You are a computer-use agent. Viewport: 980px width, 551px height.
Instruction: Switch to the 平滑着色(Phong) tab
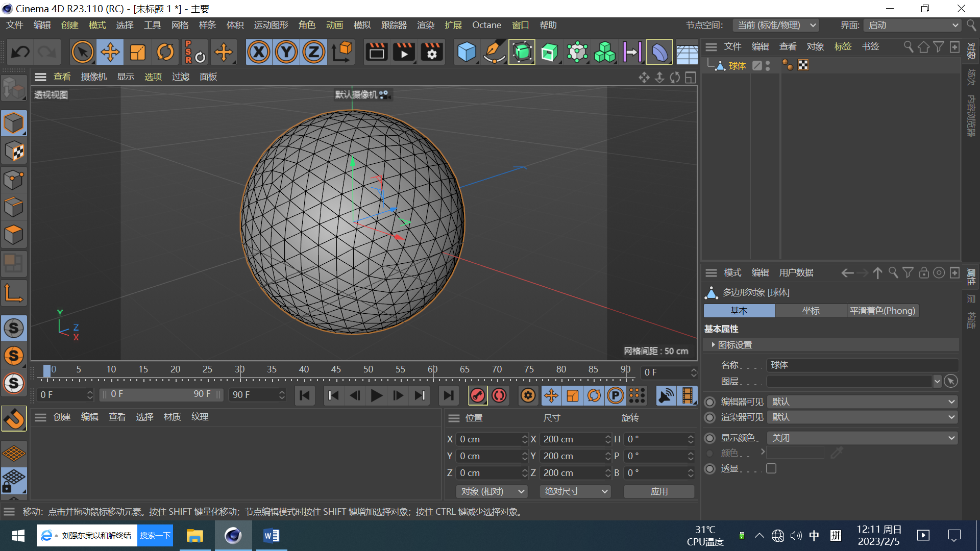click(x=883, y=311)
